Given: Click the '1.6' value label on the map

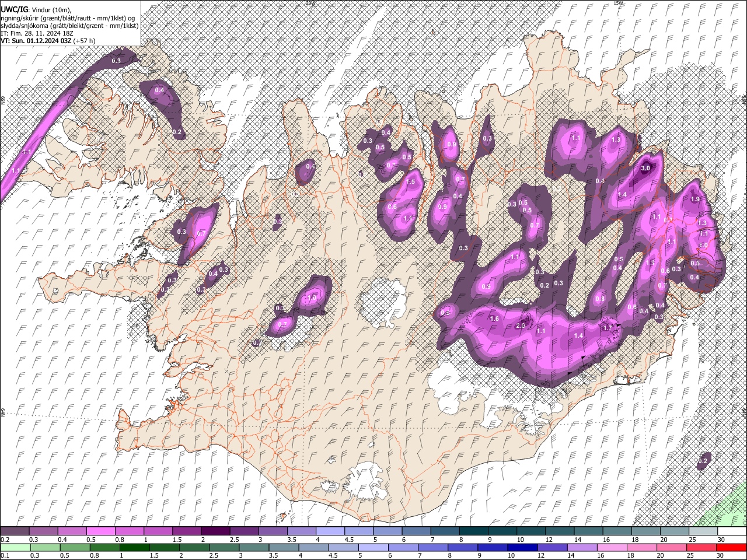Looking at the screenshot, I should [494, 318].
